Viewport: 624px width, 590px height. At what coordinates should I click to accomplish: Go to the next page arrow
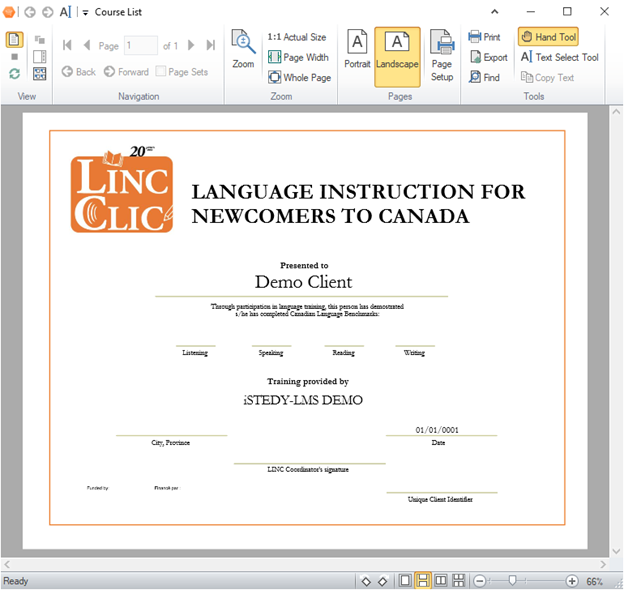[x=191, y=45]
